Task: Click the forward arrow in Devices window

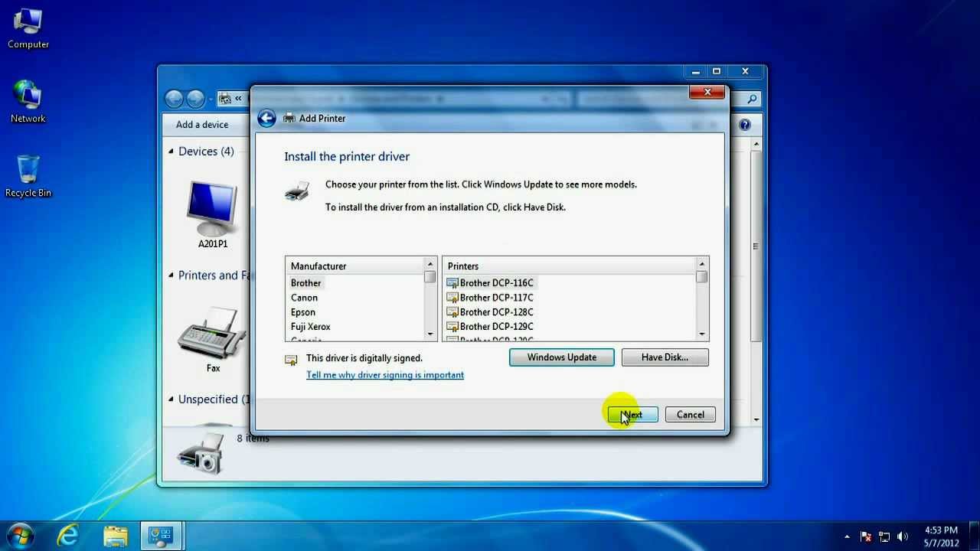Action: coord(196,99)
